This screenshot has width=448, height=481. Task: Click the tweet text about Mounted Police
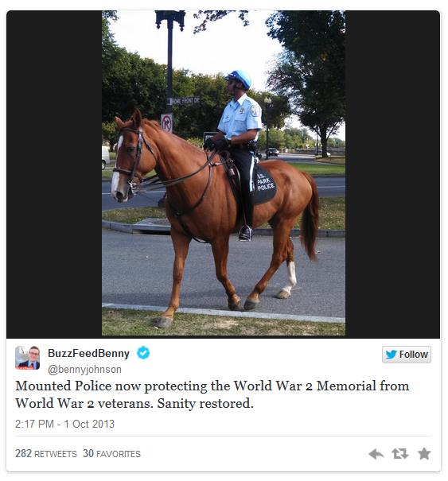[x=212, y=394]
